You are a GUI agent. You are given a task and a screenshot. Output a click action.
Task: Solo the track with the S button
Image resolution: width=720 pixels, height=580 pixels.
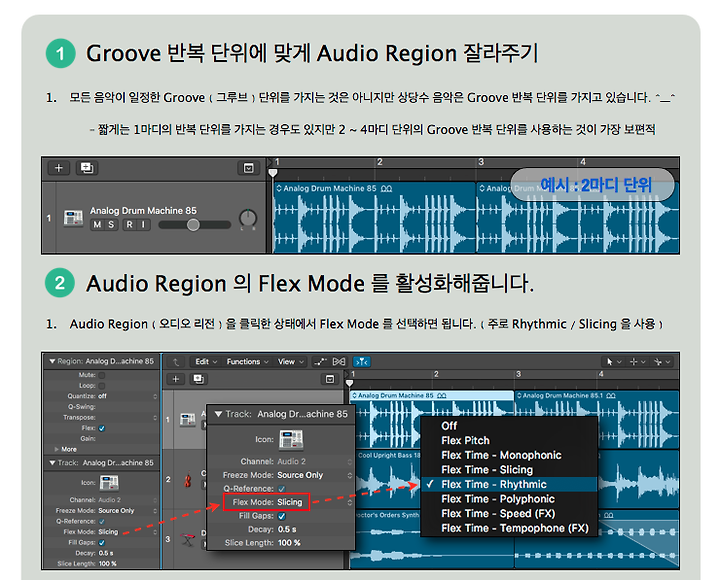[x=111, y=225]
